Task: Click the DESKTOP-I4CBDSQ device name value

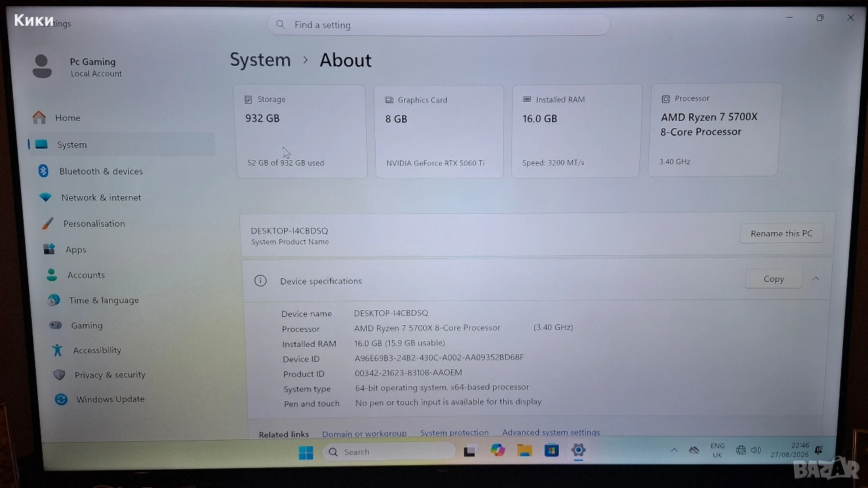Action: click(391, 313)
